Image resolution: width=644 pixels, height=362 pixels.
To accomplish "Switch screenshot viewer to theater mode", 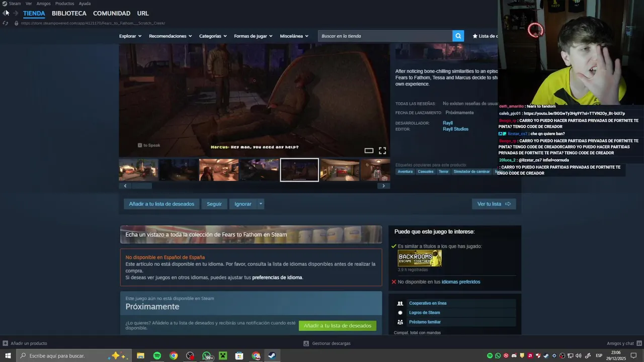I will click(x=369, y=151).
